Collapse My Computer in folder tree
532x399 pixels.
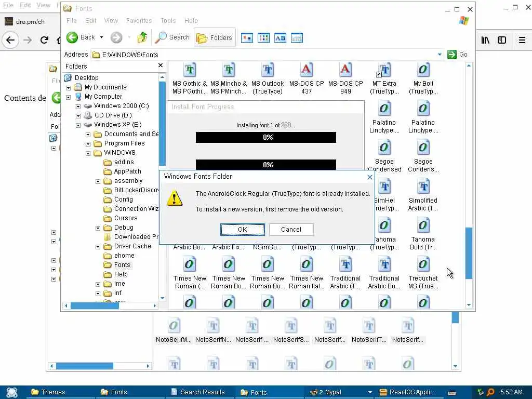pyautogui.click(x=68, y=97)
